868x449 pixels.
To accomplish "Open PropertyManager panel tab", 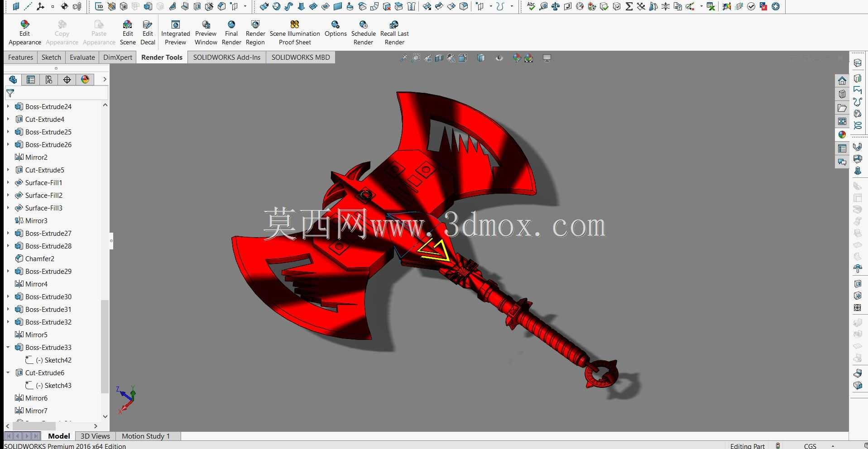I will coord(31,80).
